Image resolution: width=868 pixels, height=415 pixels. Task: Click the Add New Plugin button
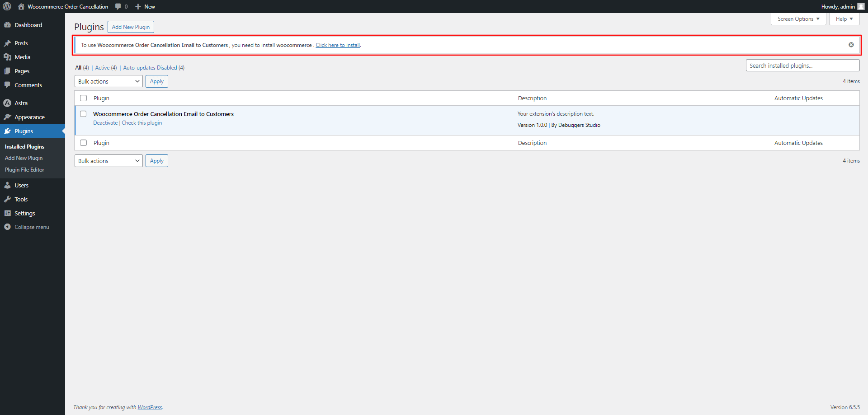[131, 27]
